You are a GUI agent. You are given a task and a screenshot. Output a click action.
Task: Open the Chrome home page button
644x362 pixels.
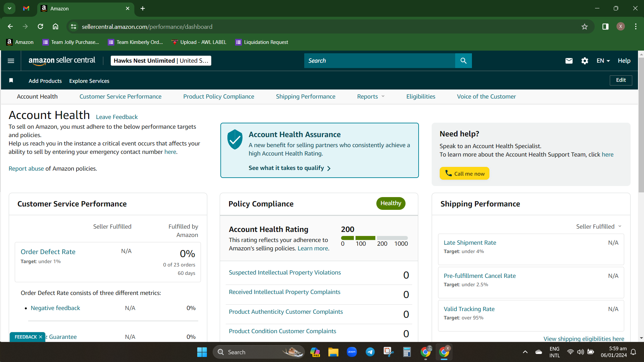[55, 26]
